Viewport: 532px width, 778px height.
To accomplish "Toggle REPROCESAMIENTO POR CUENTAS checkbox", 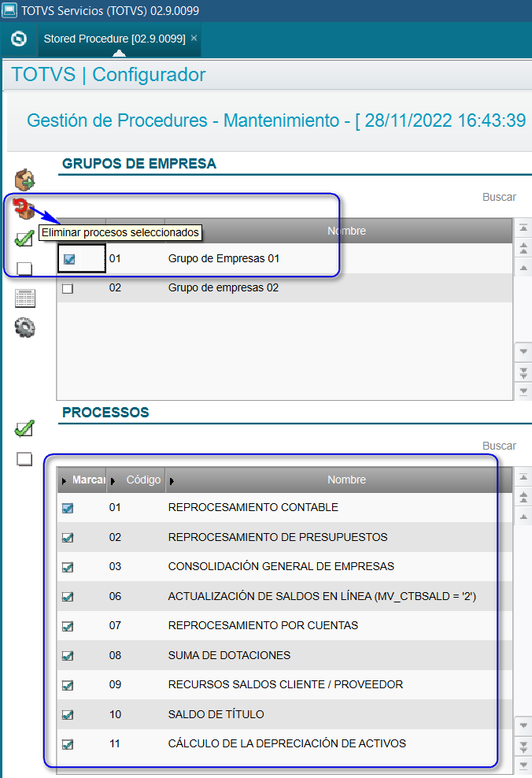I will (68, 626).
